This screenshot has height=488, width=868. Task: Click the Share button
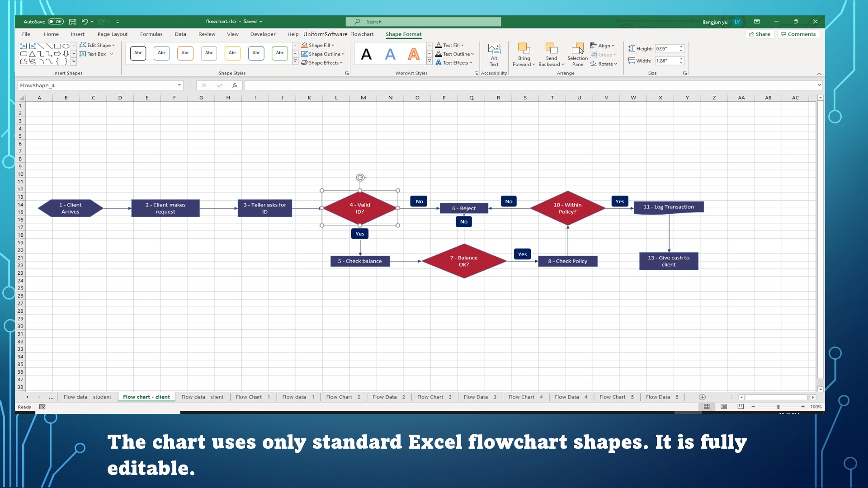(759, 34)
